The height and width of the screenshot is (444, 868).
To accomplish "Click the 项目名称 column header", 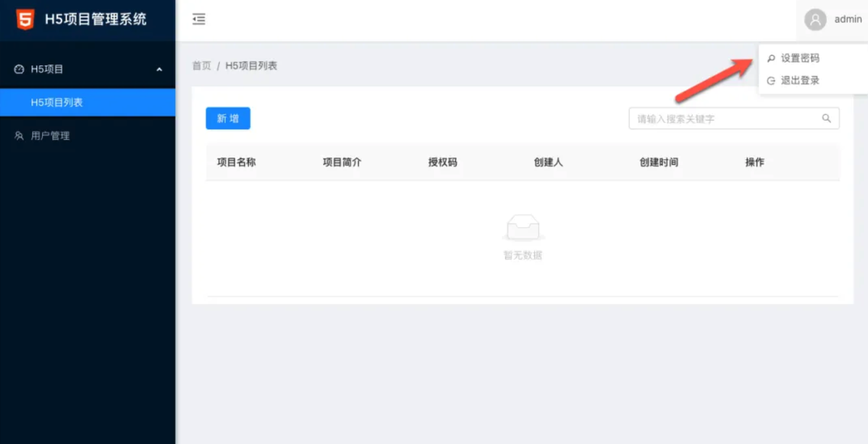I will click(236, 162).
